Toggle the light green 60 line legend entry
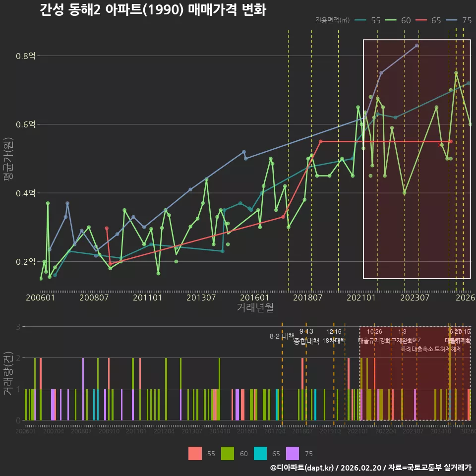 pyautogui.click(x=398, y=20)
